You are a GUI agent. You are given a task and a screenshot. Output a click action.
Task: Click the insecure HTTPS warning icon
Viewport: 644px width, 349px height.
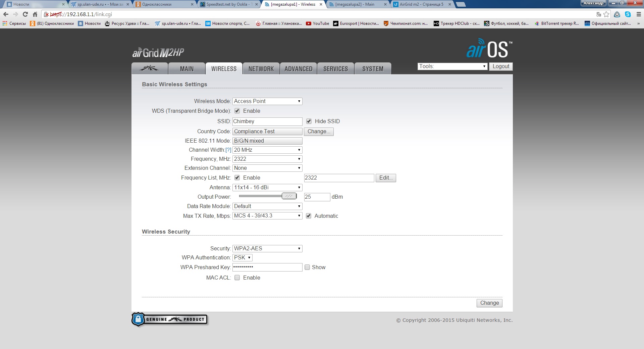(x=47, y=14)
